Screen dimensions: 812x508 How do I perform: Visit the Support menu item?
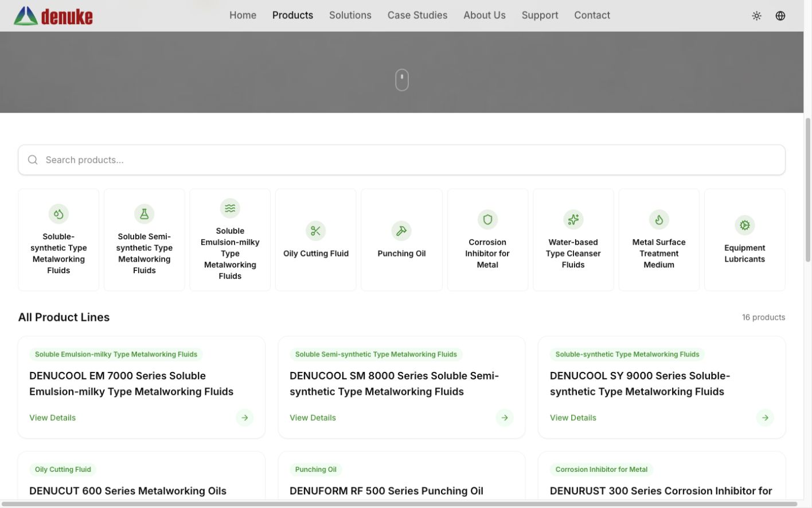[x=540, y=15]
